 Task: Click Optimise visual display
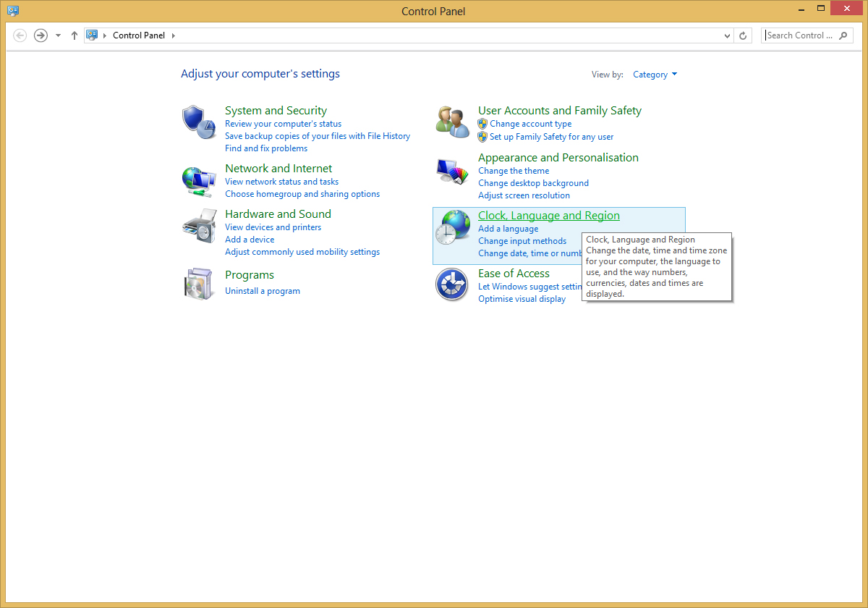click(522, 299)
